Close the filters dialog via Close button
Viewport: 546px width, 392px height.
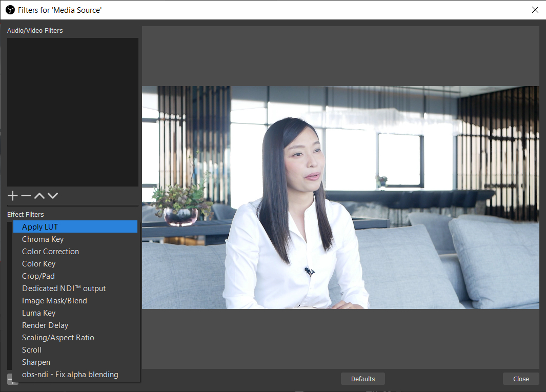click(x=521, y=378)
